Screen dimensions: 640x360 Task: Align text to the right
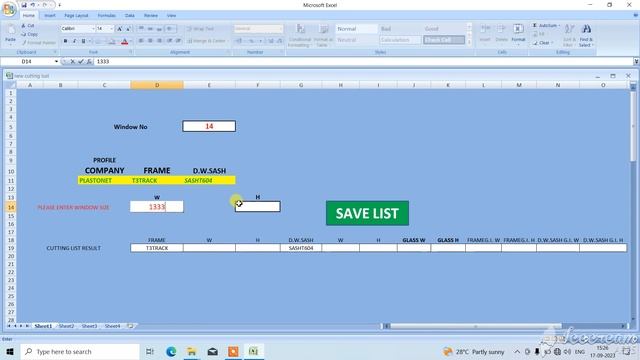pyautogui.click(x=160, y=41)
